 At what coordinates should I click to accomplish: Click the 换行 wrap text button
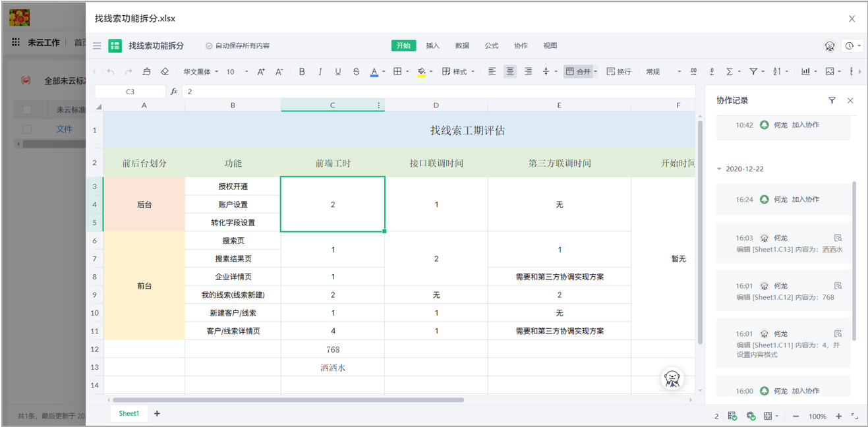(x=618, y=72)
